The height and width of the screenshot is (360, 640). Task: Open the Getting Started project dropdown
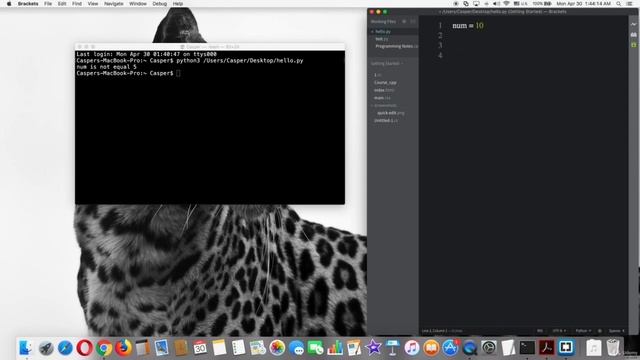pyautogui.click(x=387, y=63)
